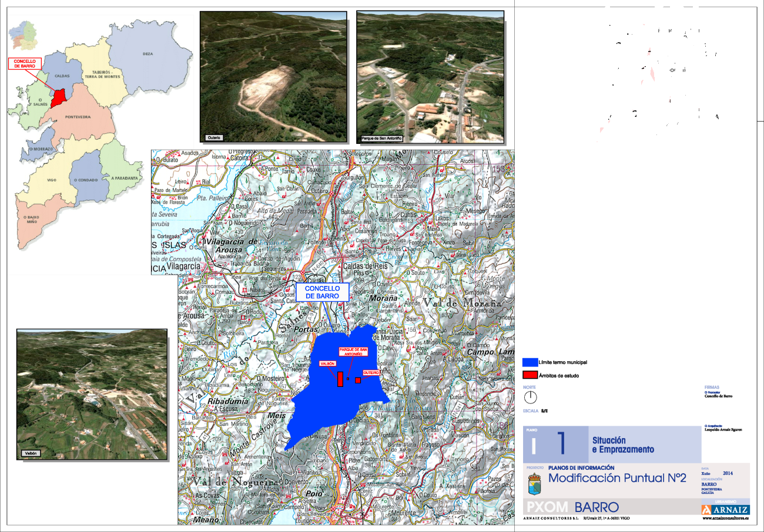The width and height of the screenshot is (764, 532).
Task: Open the www.arnaizconsultores.es link
Action: 725,519
